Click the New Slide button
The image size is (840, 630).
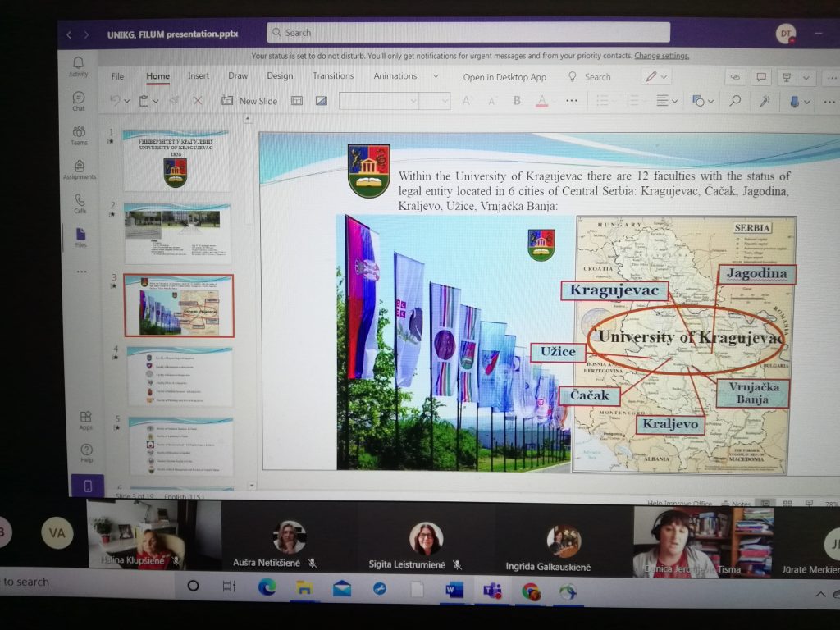coord(249,101)
